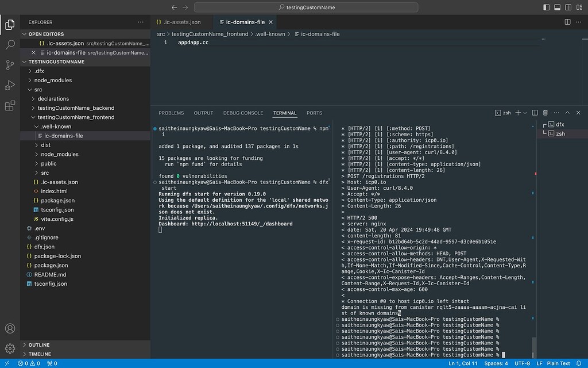The height and width of the screenshot is (368, 588).
Task: Click the errors and warnings status bar item
Action: pyautogui.click(x=28, y=363)
